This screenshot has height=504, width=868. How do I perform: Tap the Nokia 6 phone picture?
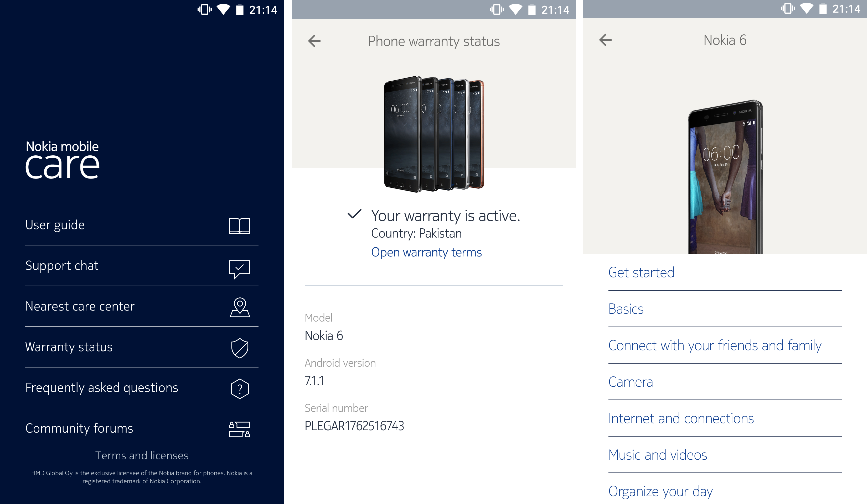click(725, 177)
